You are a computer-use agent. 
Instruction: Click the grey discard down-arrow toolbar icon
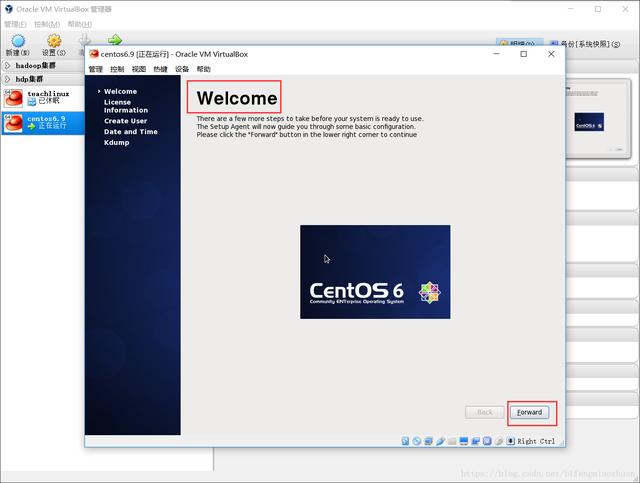tap(84, 40)
